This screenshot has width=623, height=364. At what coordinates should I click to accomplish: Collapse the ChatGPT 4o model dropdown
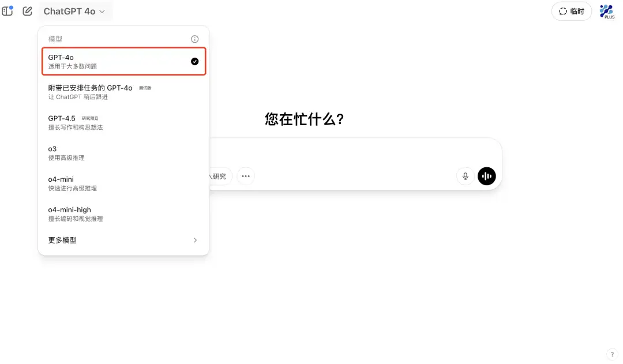pyautogui.click(x=75, y=10)
